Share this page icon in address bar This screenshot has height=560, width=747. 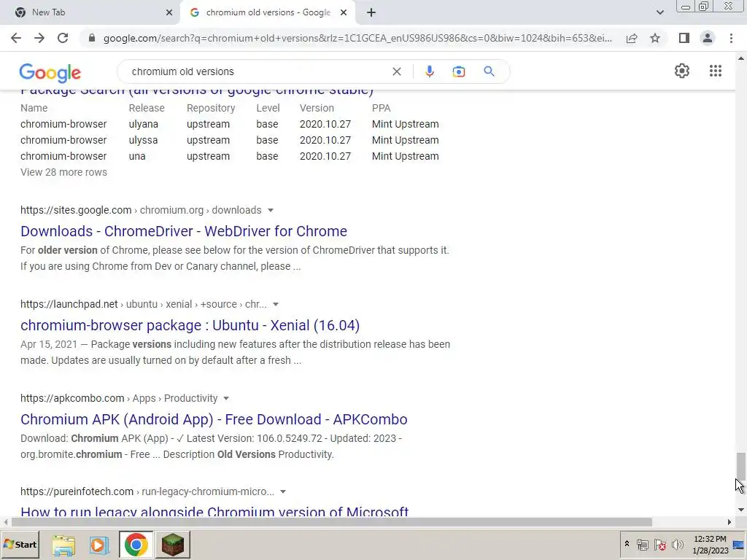(x=632, y=38)
